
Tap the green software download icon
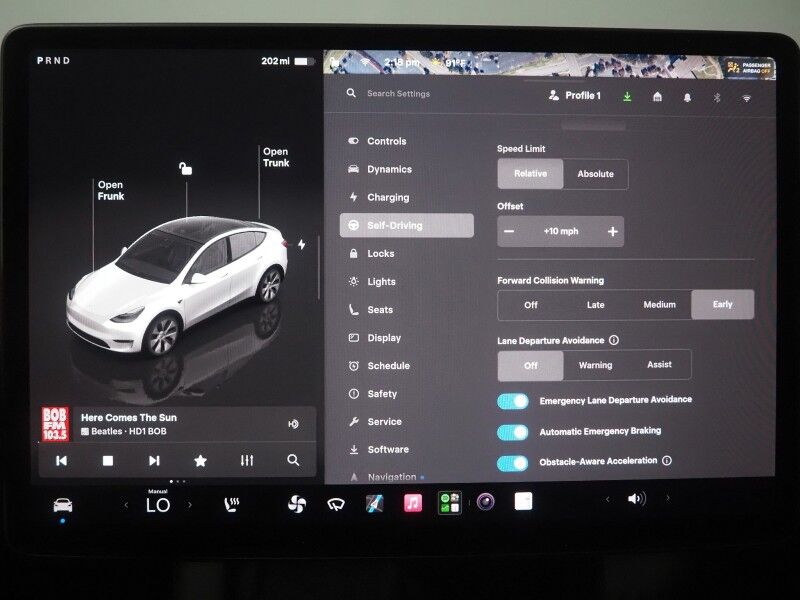pos(628,96)
